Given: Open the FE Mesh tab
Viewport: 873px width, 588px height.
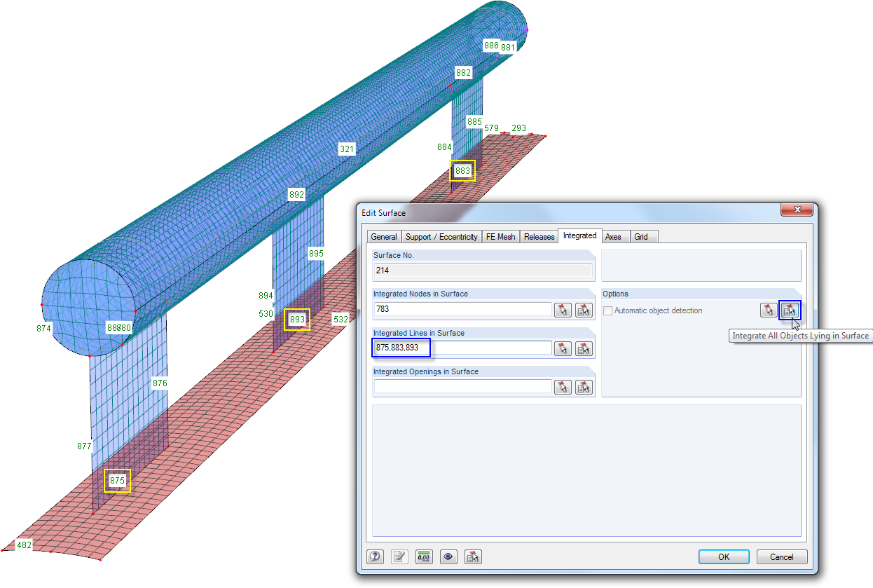Looking at the screenshot, I should pos(500,236).
